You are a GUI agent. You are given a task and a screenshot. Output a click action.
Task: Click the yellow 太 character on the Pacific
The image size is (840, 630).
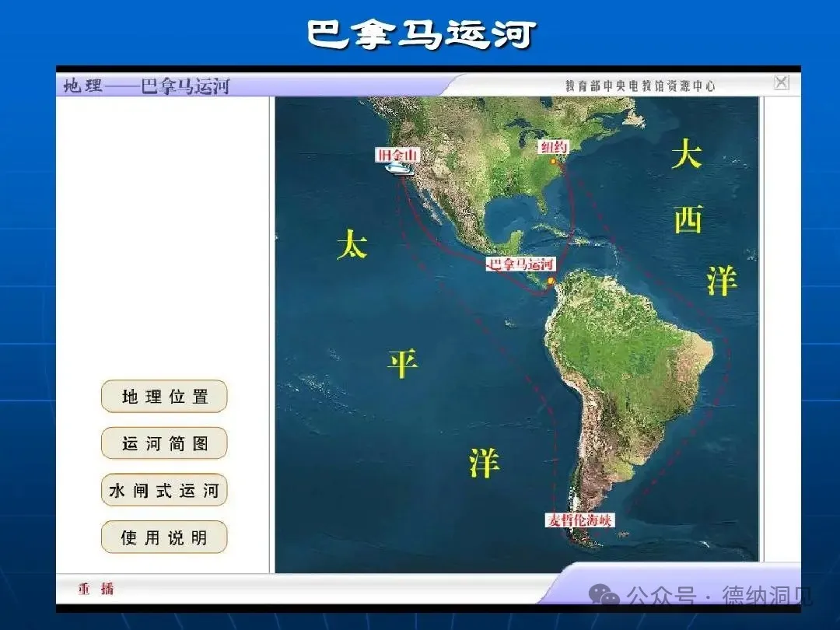tap(352, 245)
